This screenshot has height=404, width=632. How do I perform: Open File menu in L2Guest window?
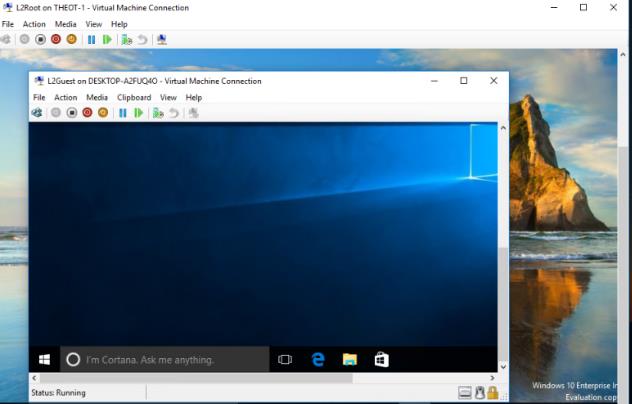point(39,98)
